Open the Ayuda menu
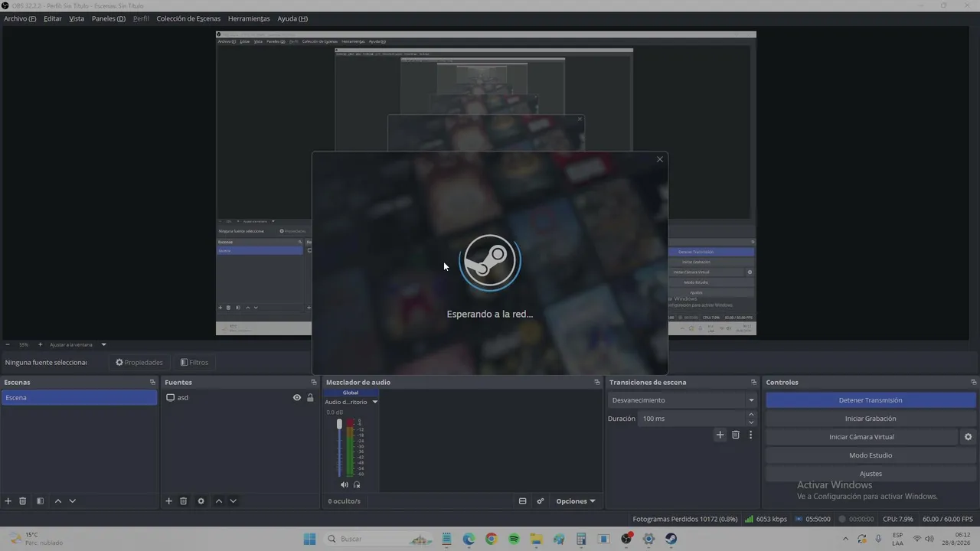This screenshot has height=551, width=980. pos(292,18)
